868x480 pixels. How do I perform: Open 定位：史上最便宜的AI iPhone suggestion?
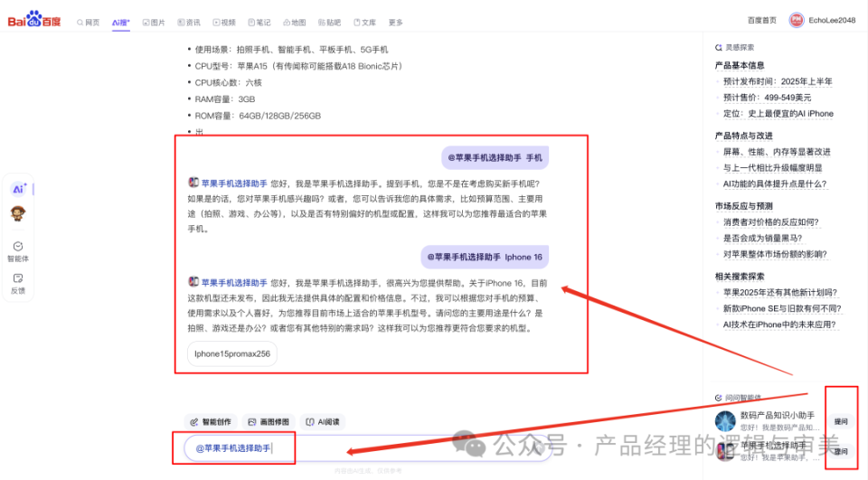(778, 114)
